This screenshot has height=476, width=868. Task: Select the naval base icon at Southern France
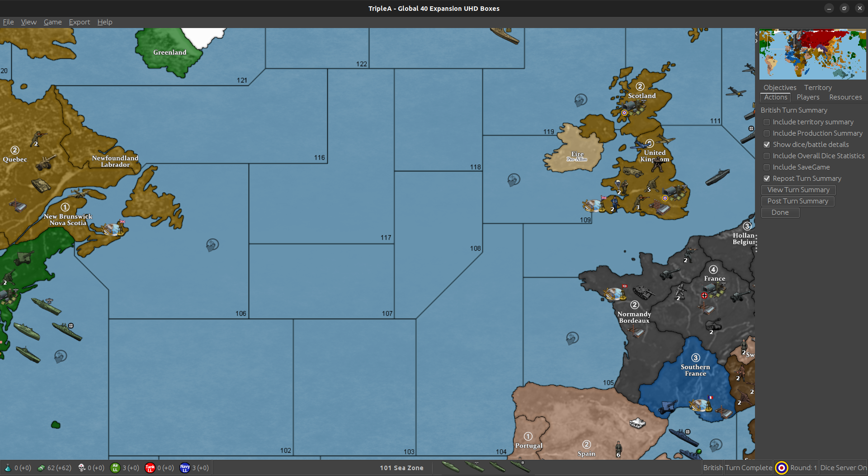click(700, 405)
